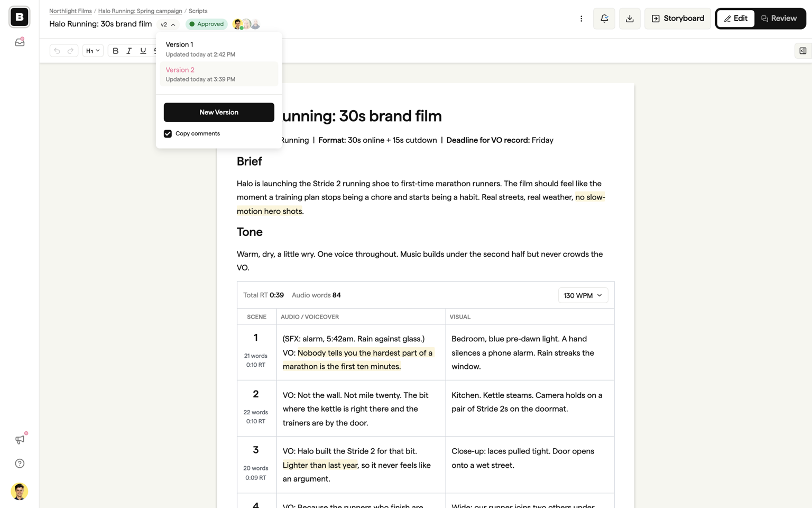
Task: Click scene 3 visual cell 'Close-up: laces pulled tight'
Action: coord(530,465)
